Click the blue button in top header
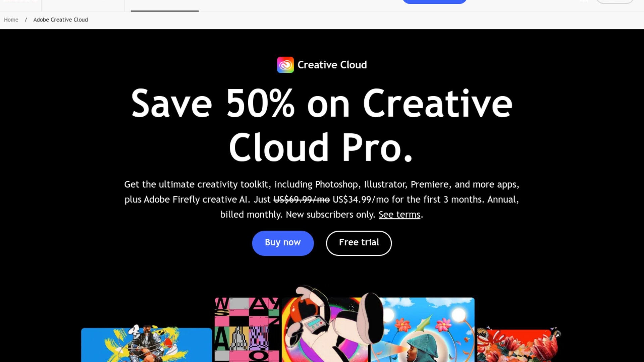This screenshot has height=362, width=644. tap(434, 2)
